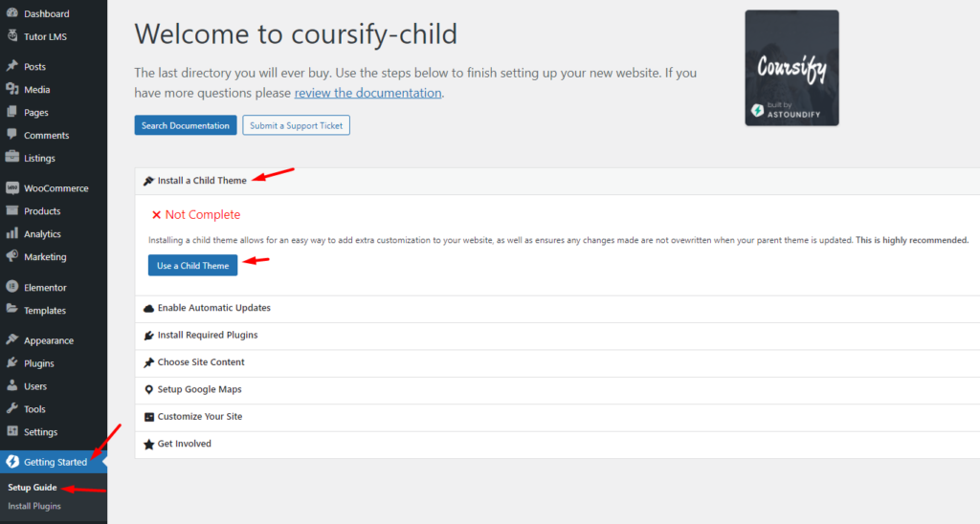Expand the Setup Google Maps step
Screen dimensions: 980x524
click(558, 390)
